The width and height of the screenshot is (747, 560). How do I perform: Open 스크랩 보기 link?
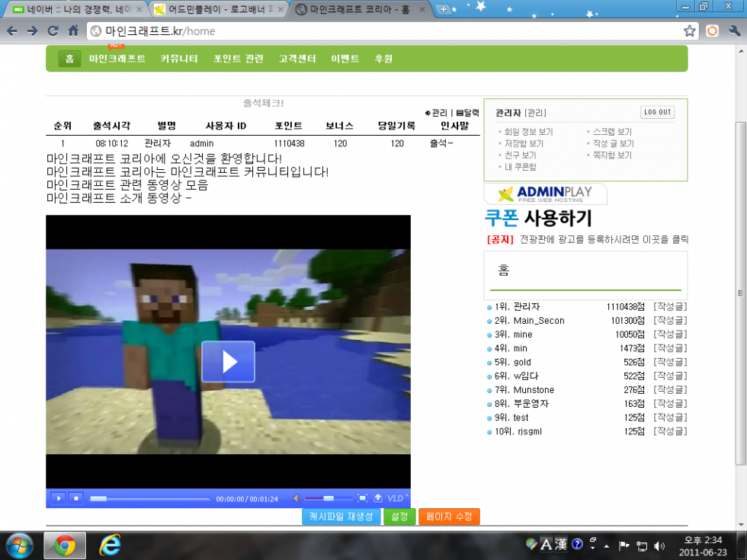(x=612, y=131)
